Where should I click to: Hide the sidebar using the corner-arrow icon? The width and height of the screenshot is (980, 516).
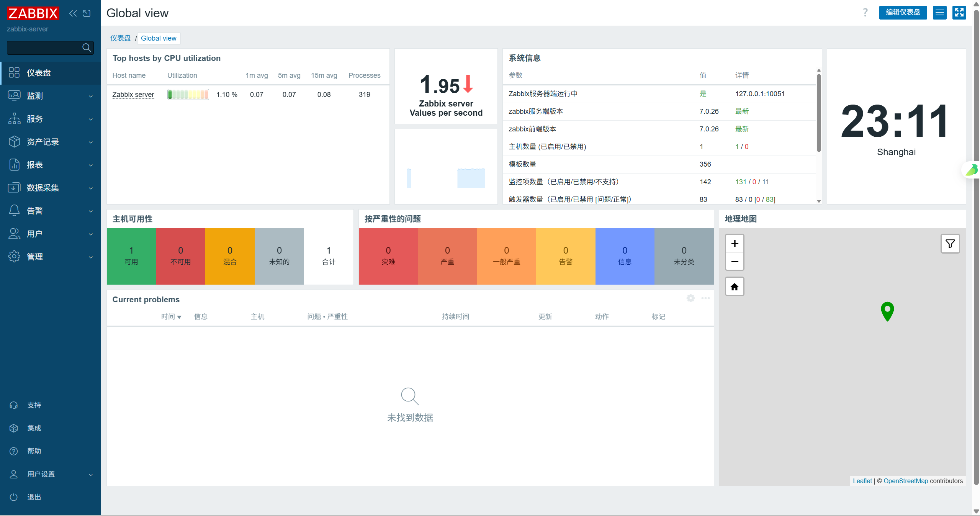click(x=87, y=13)
